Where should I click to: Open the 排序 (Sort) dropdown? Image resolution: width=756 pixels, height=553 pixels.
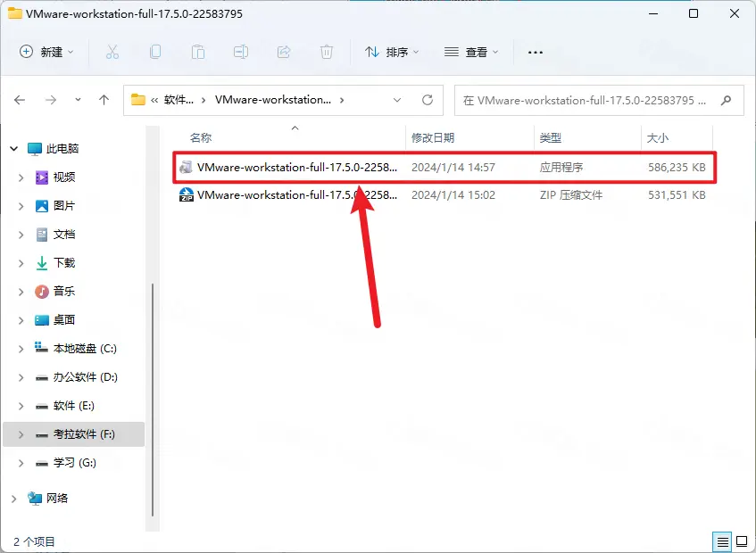391,53
